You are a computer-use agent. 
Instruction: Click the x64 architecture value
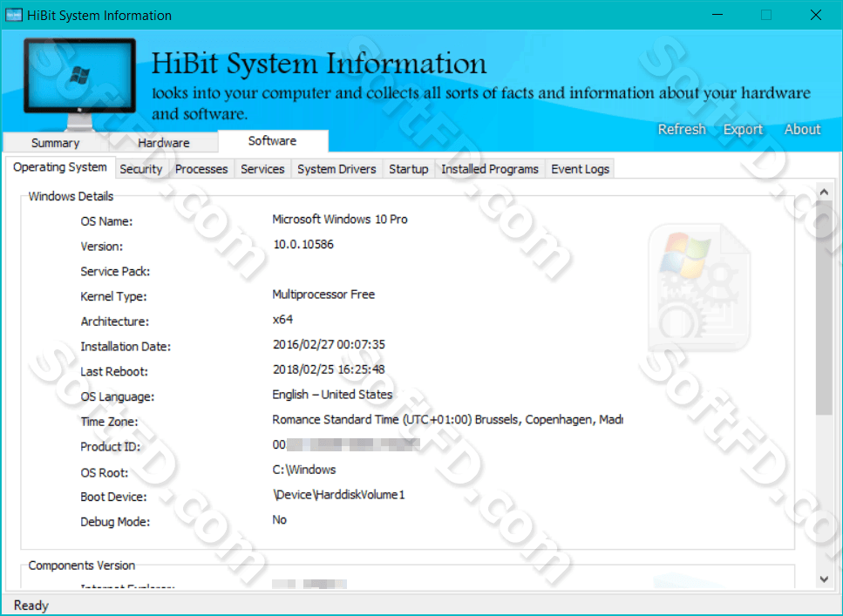pos(282,319)
